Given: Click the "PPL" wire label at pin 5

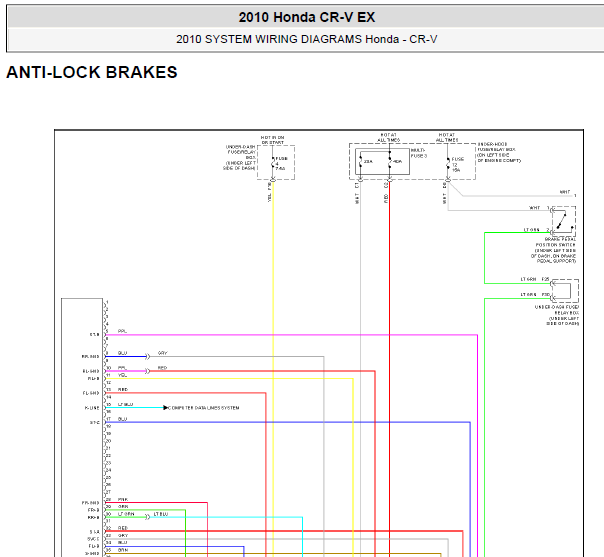Looking at the screenshot, I should coord(122,331).
